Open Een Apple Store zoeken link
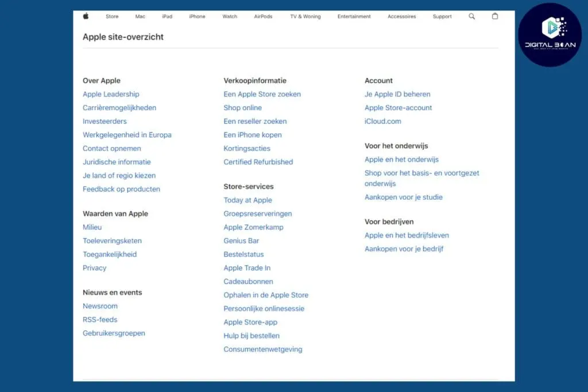 coord(262,94)
